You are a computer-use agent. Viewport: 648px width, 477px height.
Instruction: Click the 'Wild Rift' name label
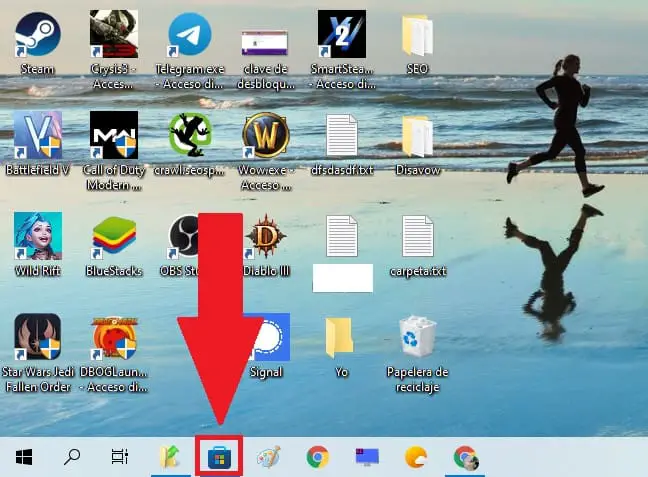(38, 271)
